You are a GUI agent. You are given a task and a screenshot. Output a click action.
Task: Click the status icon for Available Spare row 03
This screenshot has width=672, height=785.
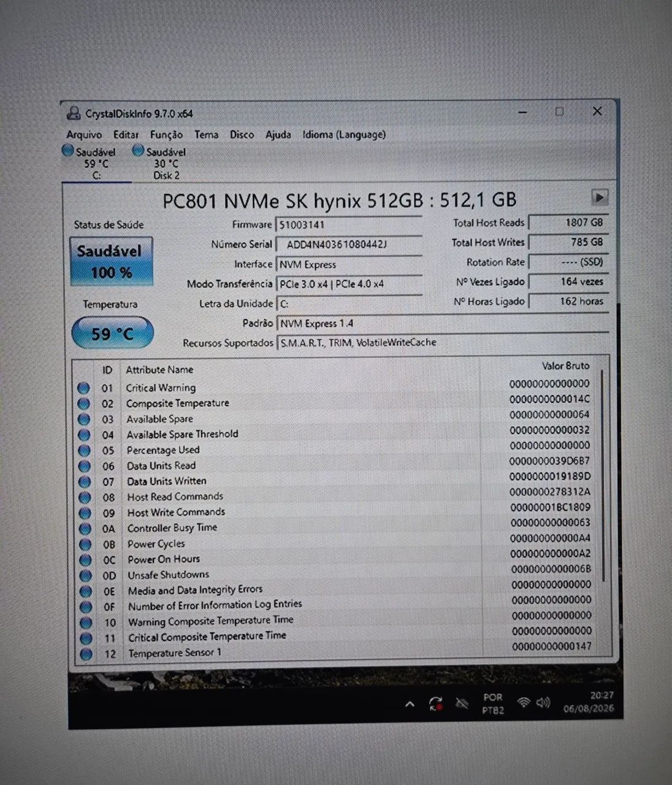tap(84, 419)
